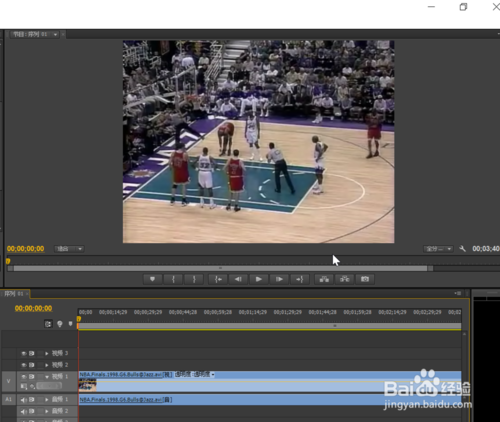Set the mark in point button
This screenshot has width=500, height=422.
173,279
